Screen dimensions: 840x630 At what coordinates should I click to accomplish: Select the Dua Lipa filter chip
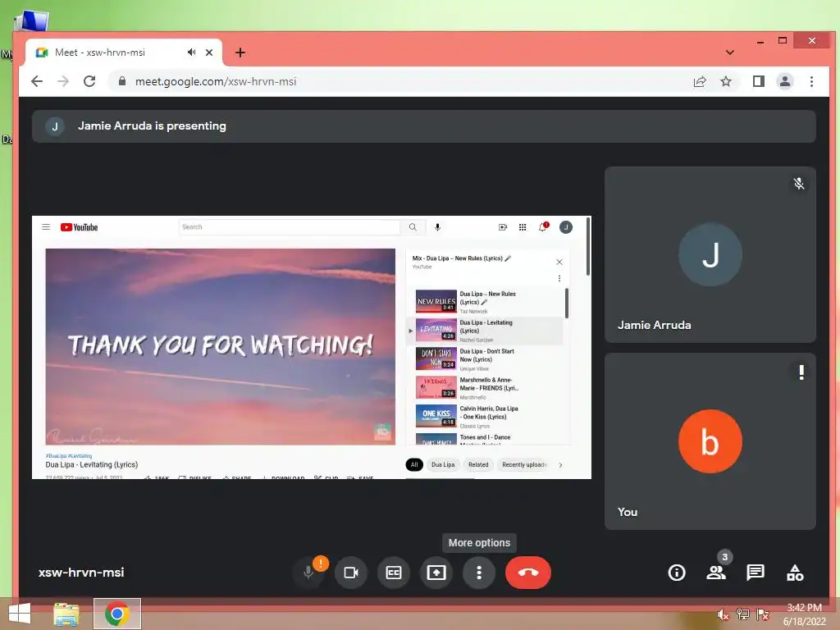(x=443, y=464)
